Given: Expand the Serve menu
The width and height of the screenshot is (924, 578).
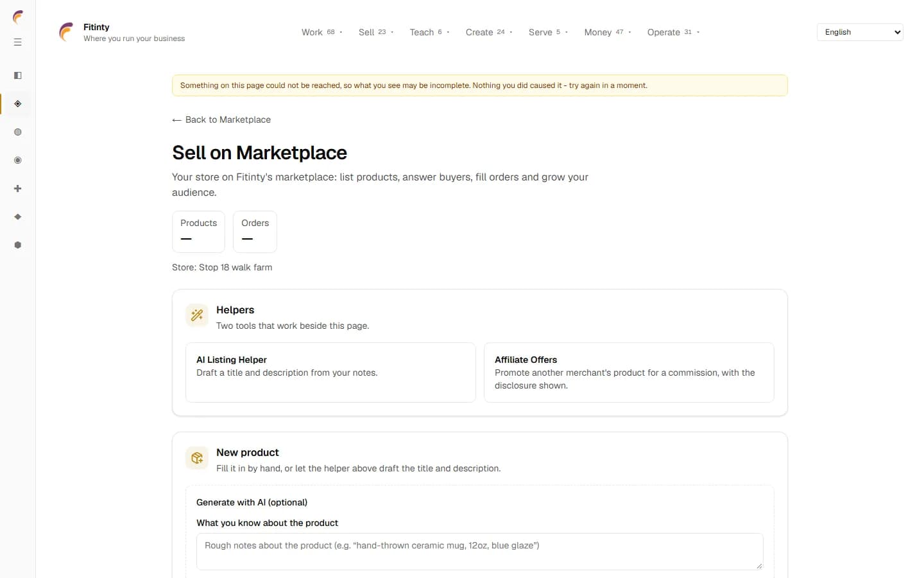Looking at the screenshot, I should click(x=548, y=32).
